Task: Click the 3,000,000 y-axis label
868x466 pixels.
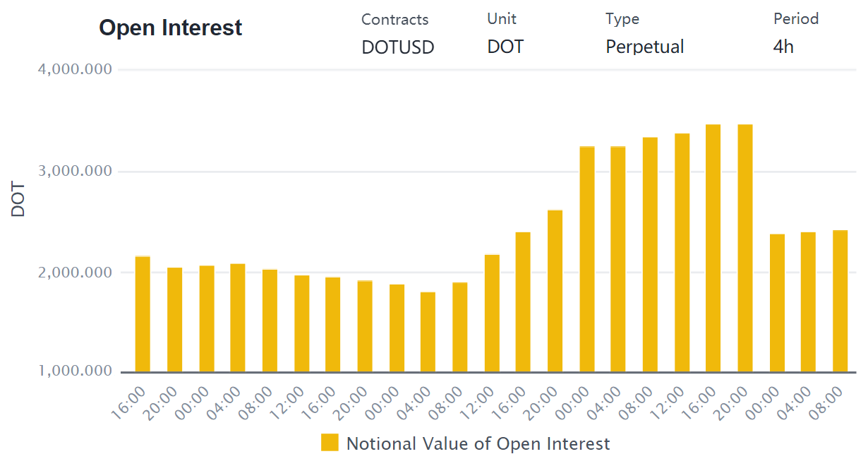Action: coord(73,171)
